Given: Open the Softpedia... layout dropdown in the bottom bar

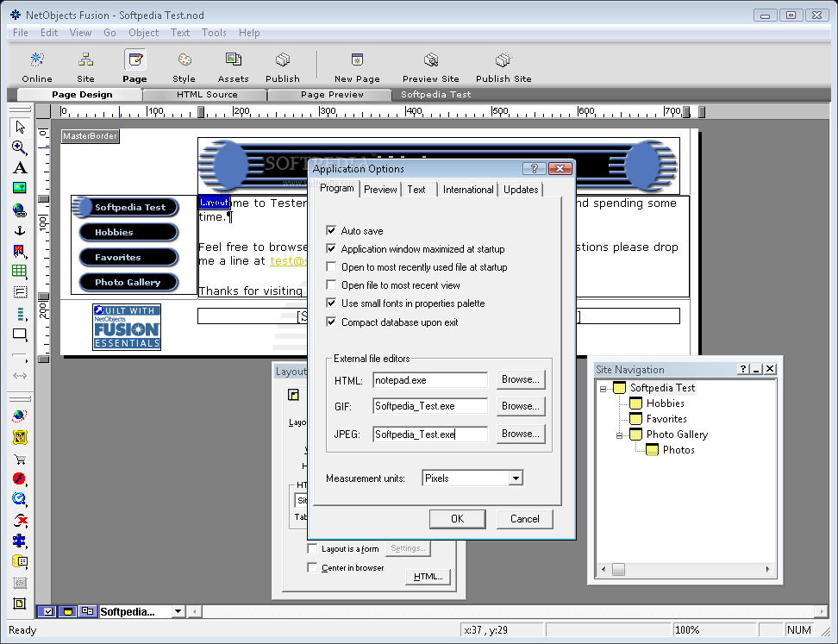Looking at the screenshot, I should tap(178, 611).
